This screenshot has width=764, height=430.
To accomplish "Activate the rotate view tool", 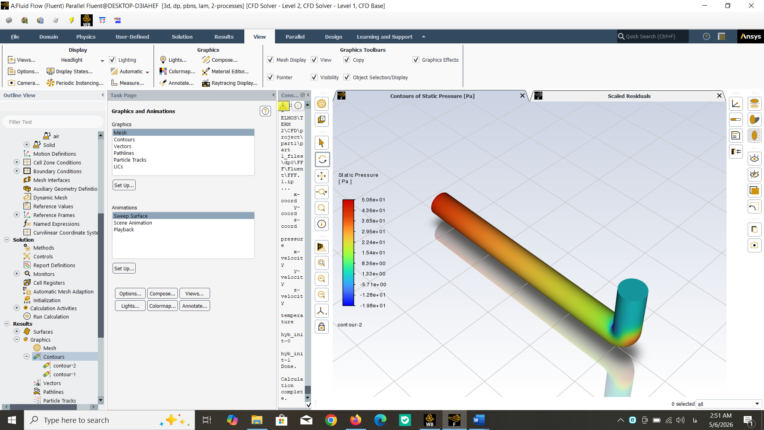I will point(322,159).
